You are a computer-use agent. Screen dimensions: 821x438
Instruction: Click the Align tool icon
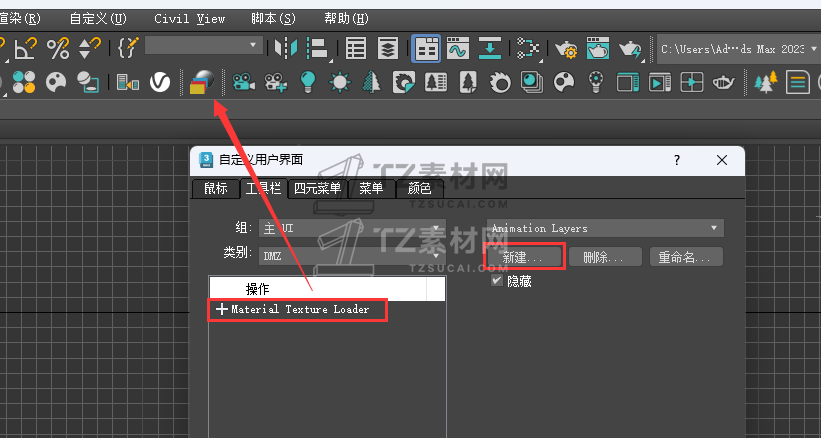tap(317, 48)
